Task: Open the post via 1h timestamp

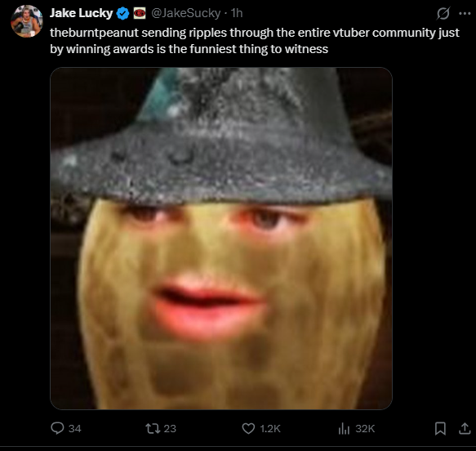Action: coord(237,13)
